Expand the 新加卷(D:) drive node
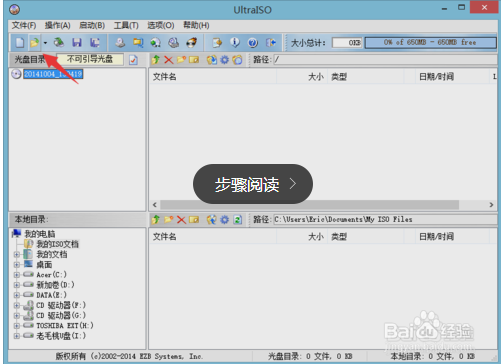 point(16,285)
